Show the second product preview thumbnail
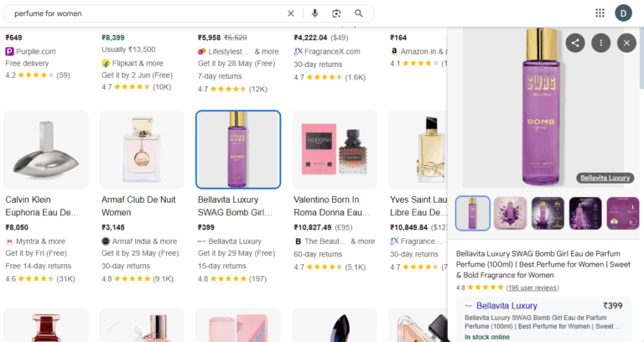The width and height of the screenshot is (644, 342). (510, 213)
